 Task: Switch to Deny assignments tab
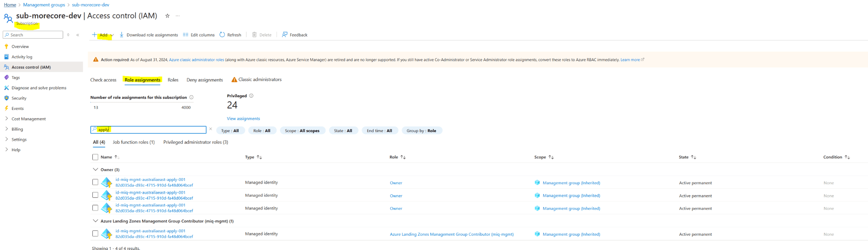point(205,80)
